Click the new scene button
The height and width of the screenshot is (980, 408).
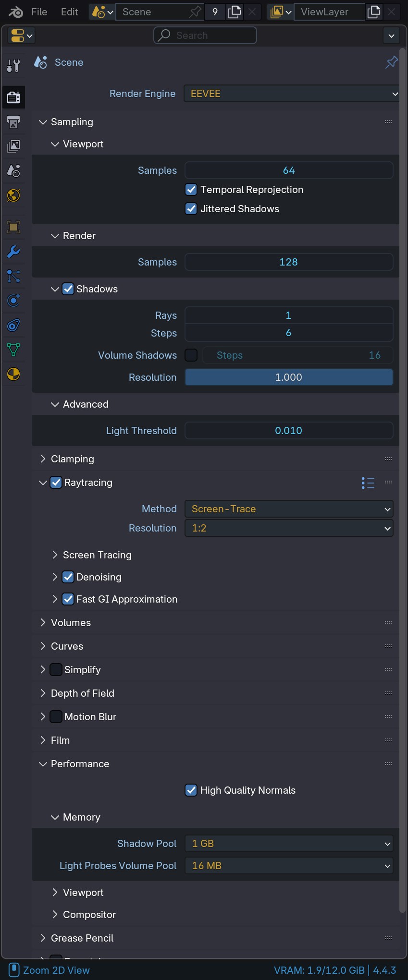pyautogui.click(x=235, y=12)
